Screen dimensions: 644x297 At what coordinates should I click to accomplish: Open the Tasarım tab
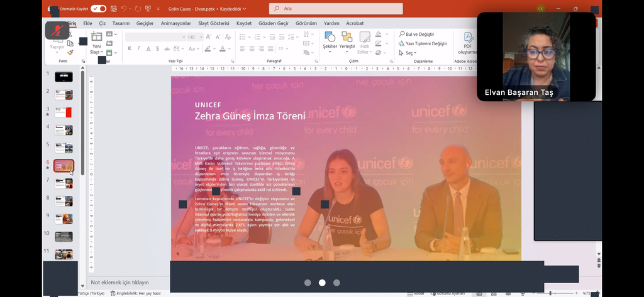coord(121,23)
